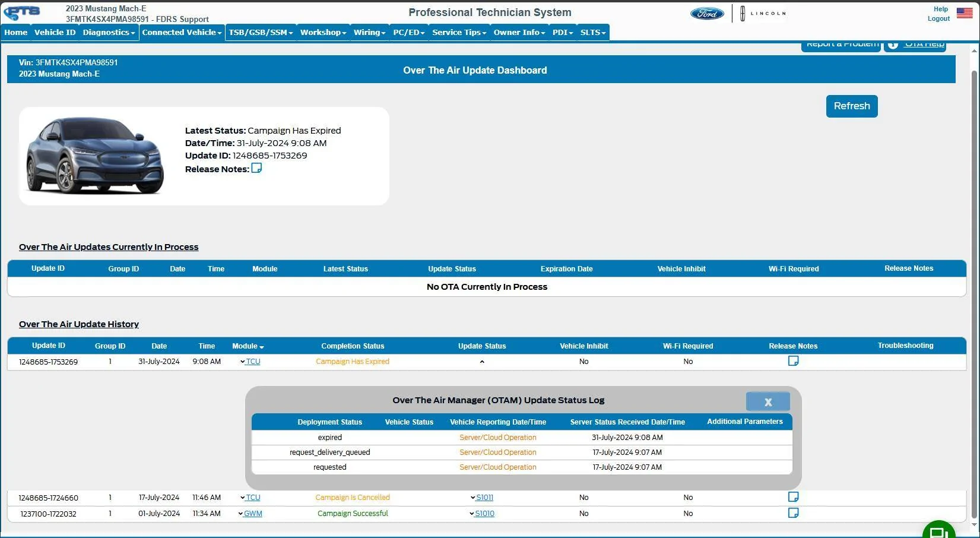Click the 'requested' deployment status entry

coord(329,467)
